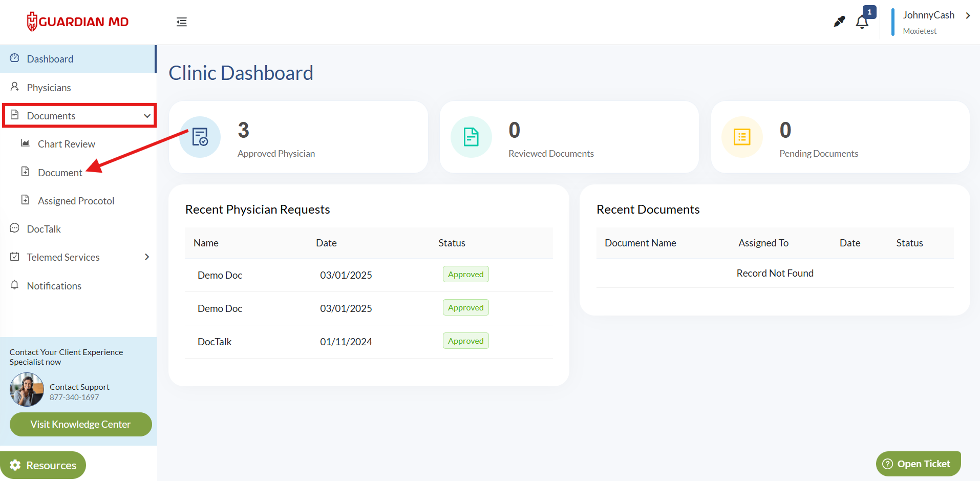Click the Open Ticket question mark icon
This screenshot has width=980, height=481.
coord(888,464)
